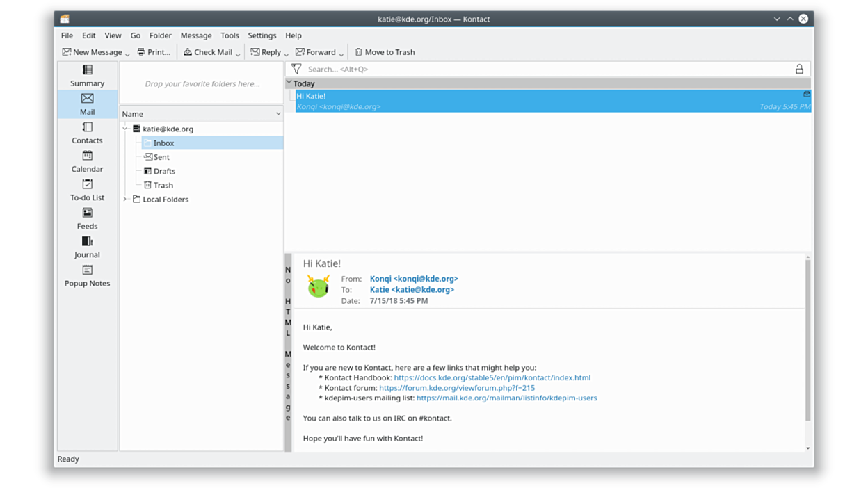Expand the Local Folders tree
The width and height of the screenshot is (868, 488).
pos(125,200)
